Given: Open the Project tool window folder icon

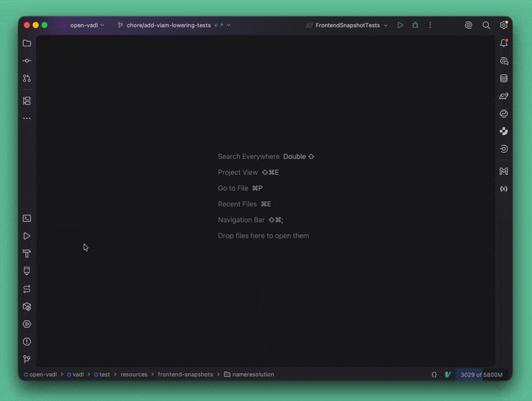Looking at the screenshot, I should [27, 43].
